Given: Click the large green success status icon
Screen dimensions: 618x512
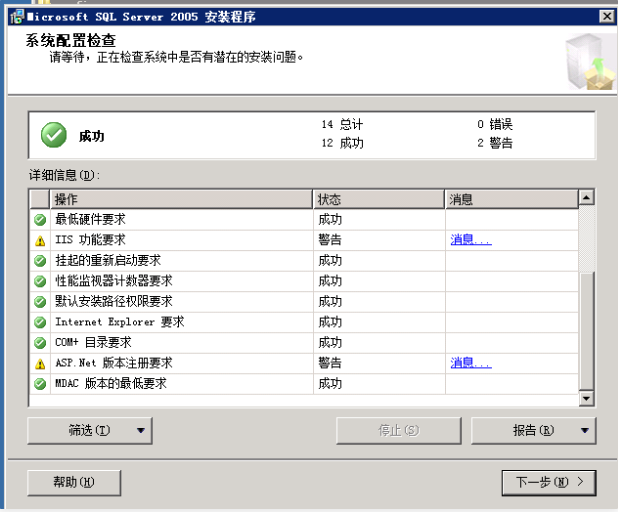Looking at the screenshot, I should tap(54, 135).
